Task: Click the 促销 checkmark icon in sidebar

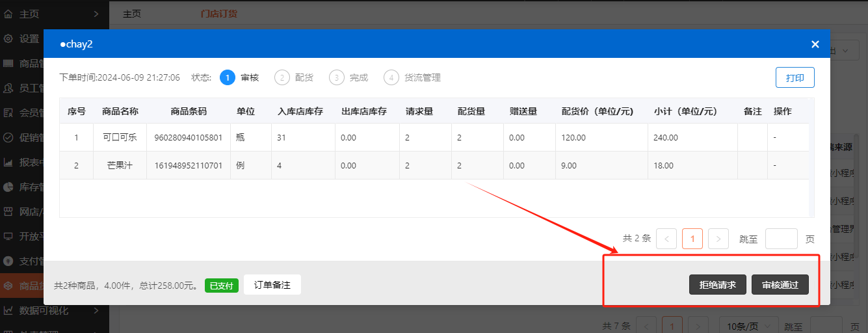Action: [8, 137]
